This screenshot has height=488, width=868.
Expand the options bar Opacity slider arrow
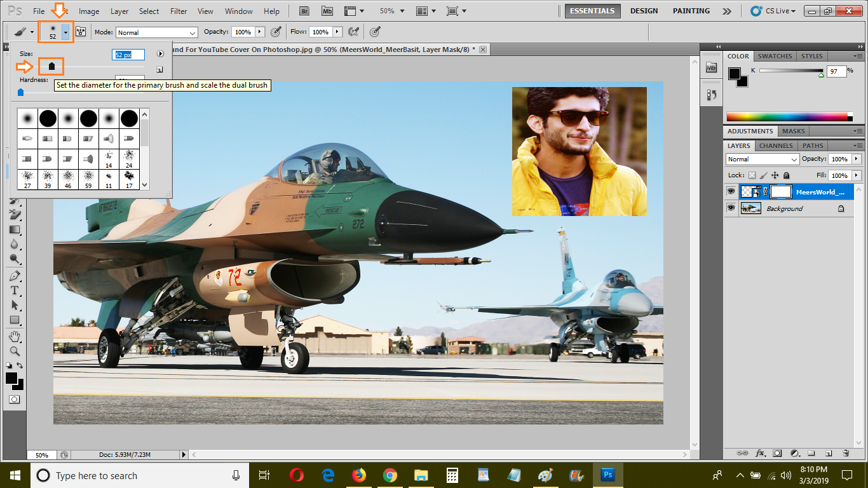[x=259, y=32]
